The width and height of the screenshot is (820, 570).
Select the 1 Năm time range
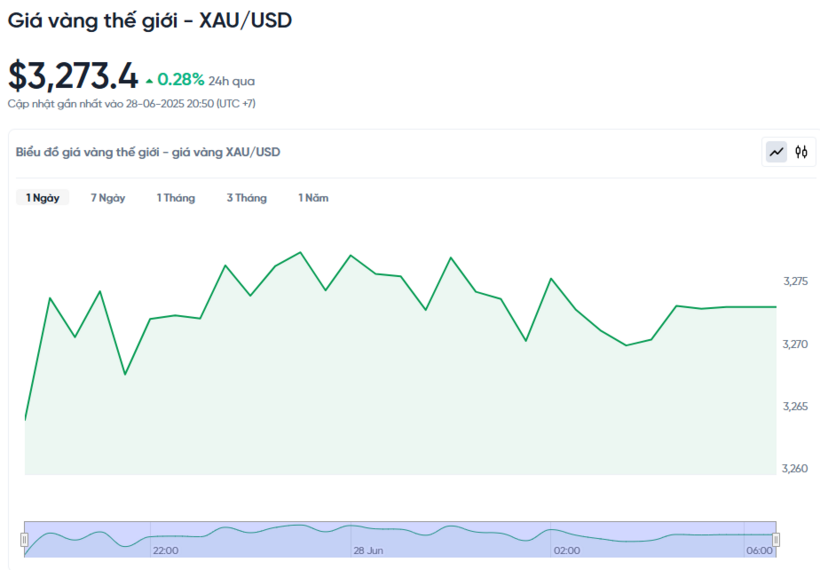click(x=313, y=198)
